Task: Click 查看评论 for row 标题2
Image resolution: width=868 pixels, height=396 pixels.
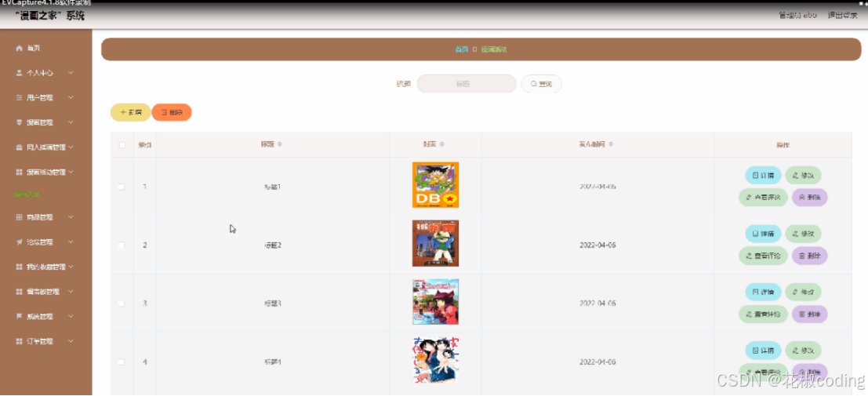Action: 764,256
